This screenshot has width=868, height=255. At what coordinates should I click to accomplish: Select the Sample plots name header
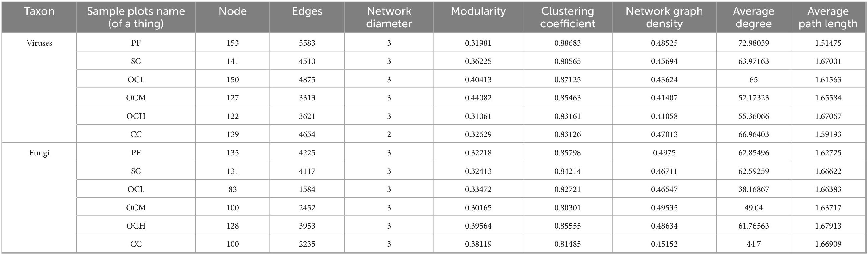(x=136, y=18)
